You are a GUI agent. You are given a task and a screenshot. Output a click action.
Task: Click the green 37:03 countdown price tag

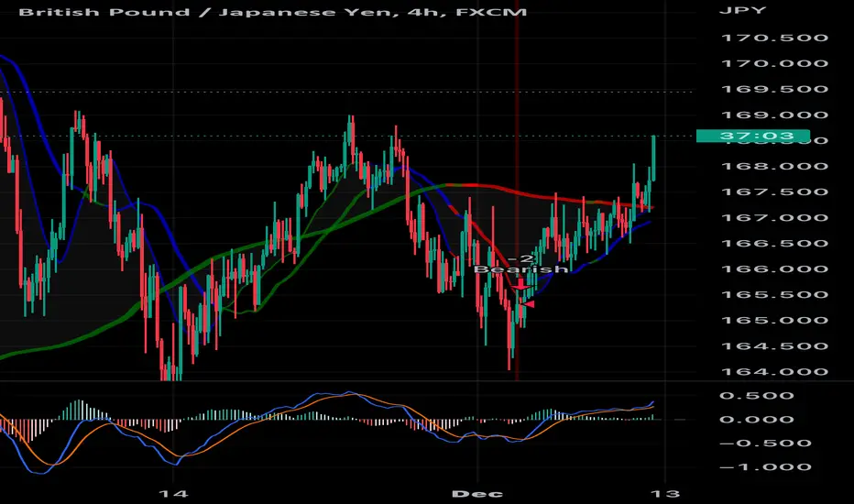(x=753, y=136)
